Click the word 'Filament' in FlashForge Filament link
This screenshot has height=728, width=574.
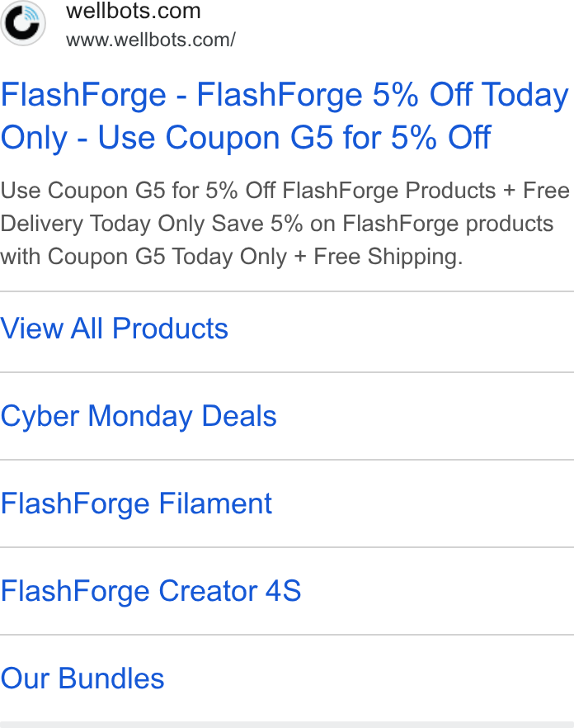click(x=215, y=503)
